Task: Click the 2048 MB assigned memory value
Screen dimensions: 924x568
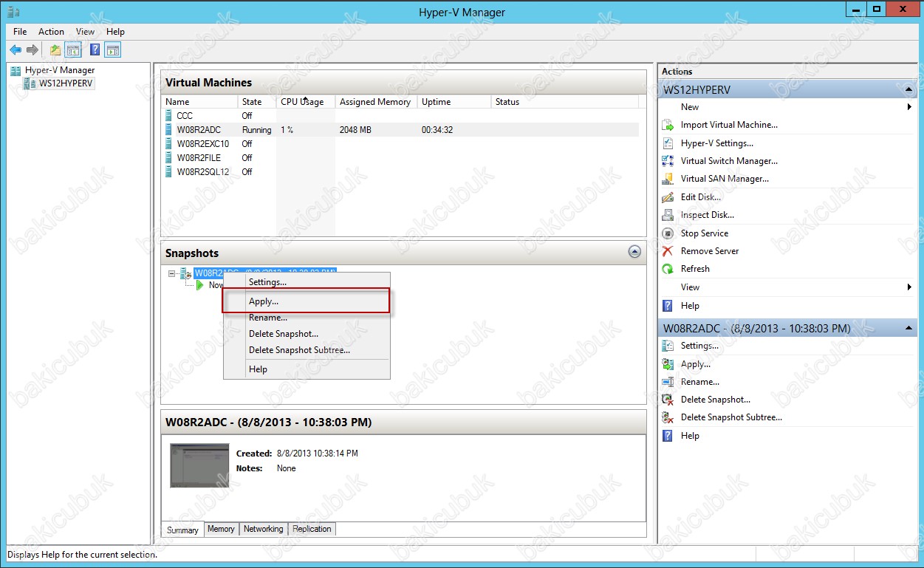Action: (x=355, y=130)
